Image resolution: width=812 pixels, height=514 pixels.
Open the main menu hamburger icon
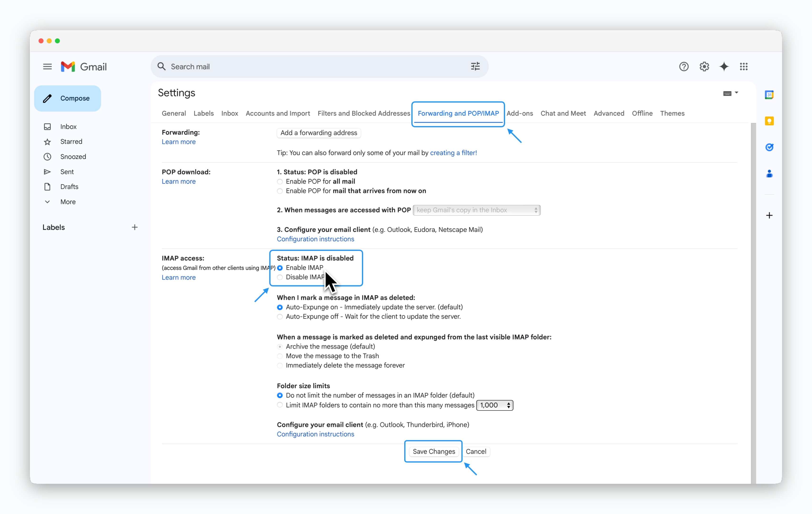47,66
